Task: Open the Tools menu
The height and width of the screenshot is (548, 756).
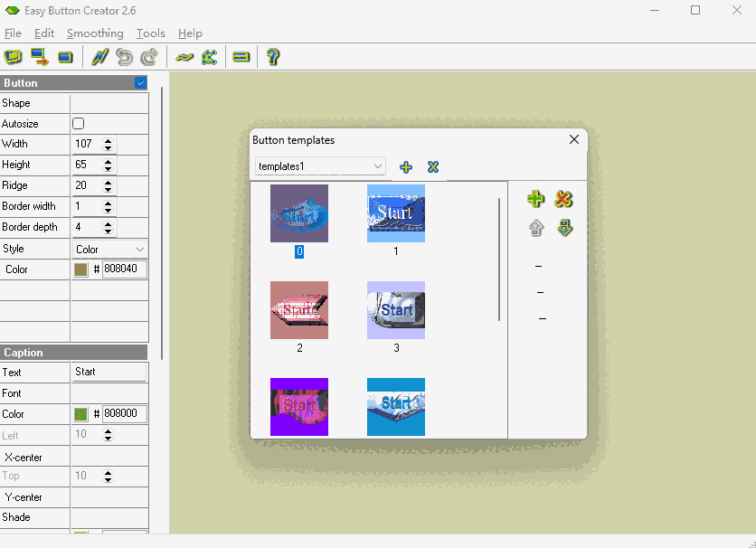Action: [x=150, y=33]
